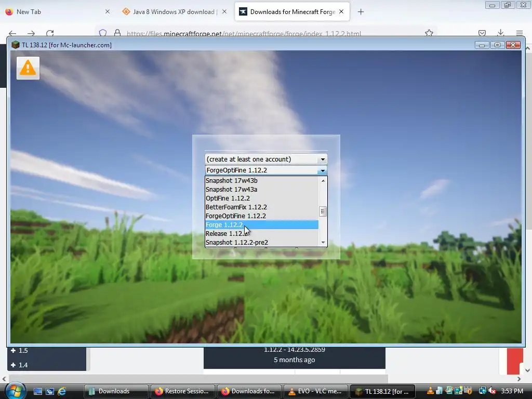
Task: Click the 3:53 PM clock
Action: (x=512, y=391)
